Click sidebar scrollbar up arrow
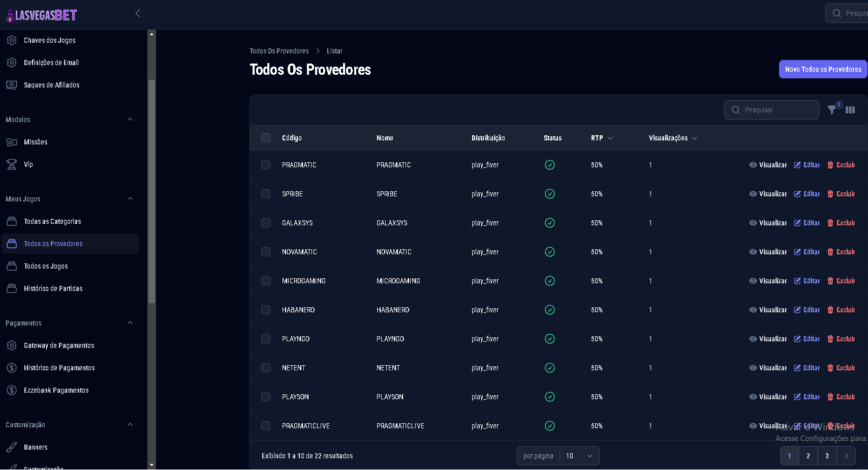The height and width of the screenshot is (470, 868). click(151, 34)
